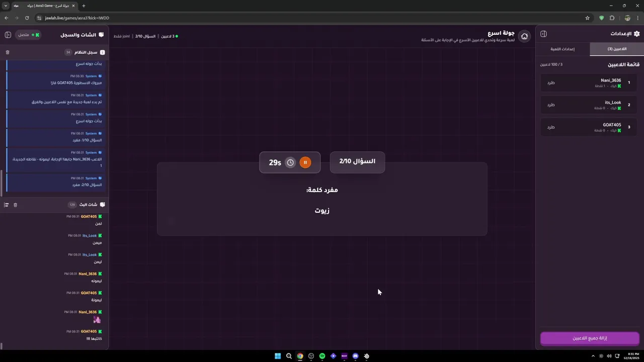This screenshot has width=644, height=362.
Task: Reload the page in the browser
Action: click(x=27, y=18)
